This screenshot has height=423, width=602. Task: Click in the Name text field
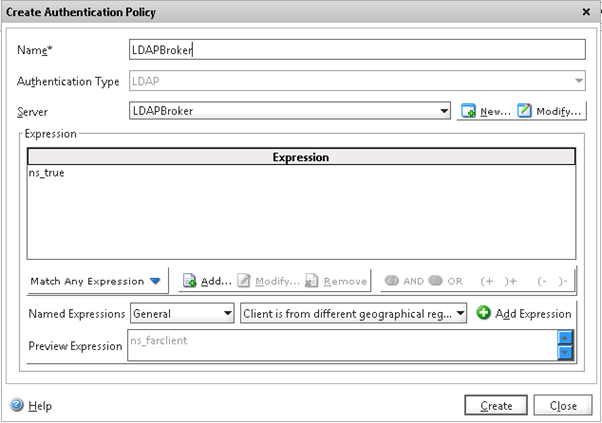point(356,50)
